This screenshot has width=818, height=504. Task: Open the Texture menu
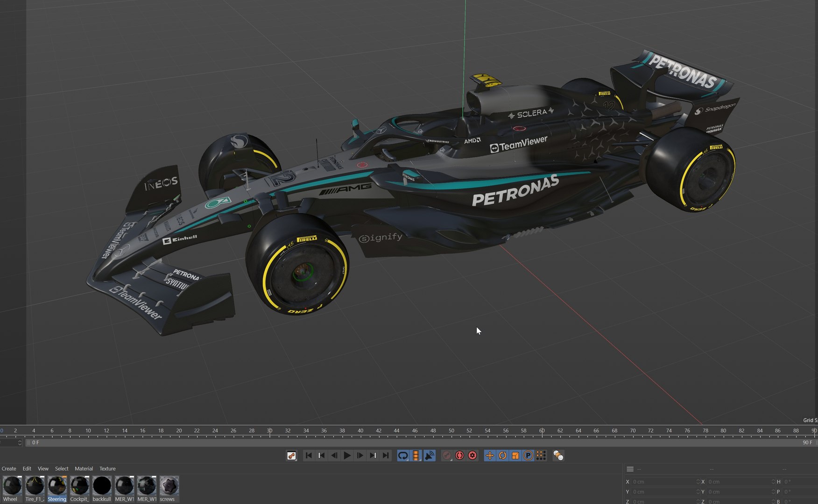(x=107, y=469)
